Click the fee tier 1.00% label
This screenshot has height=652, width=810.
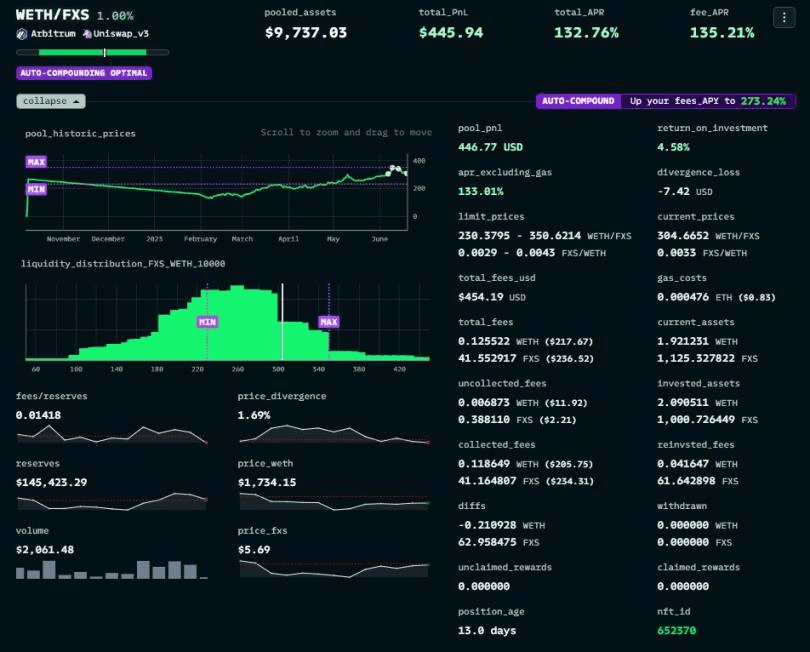[115, 16]
